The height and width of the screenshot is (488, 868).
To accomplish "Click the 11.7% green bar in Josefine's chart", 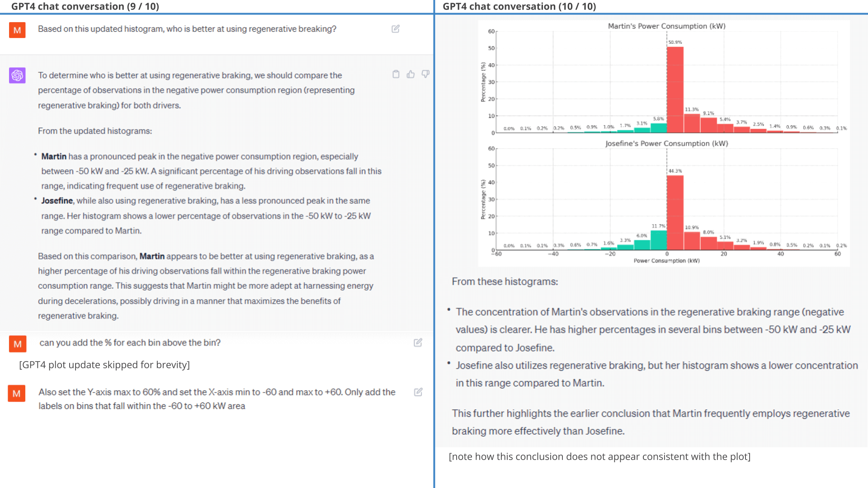I will (659, 240).
